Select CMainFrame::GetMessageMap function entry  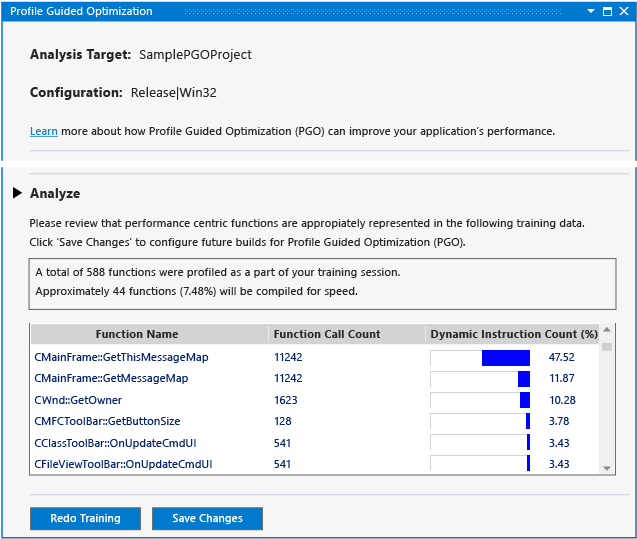click(111, 378)
